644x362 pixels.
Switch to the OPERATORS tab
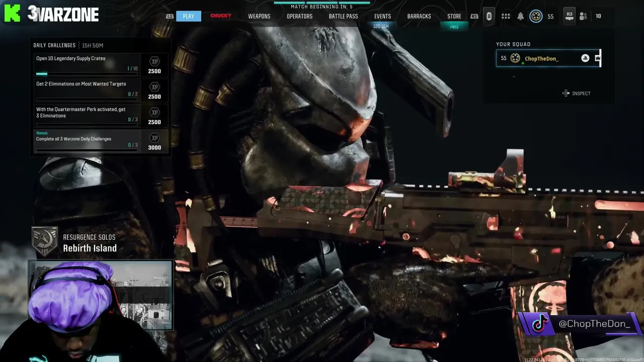pos(299,16)
